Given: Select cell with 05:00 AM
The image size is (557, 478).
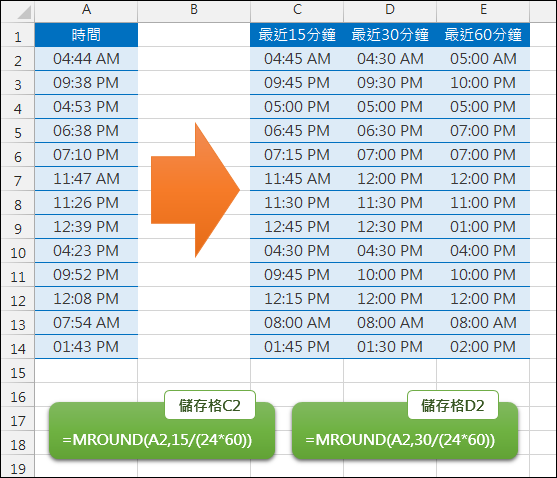Looking at the screenshot, I should click(483, 59).
